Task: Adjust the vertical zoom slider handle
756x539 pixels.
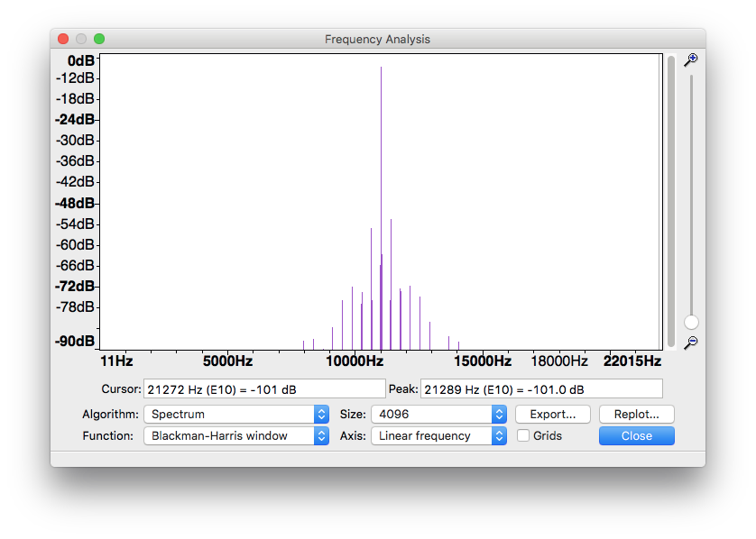Action: click(691, 322)
